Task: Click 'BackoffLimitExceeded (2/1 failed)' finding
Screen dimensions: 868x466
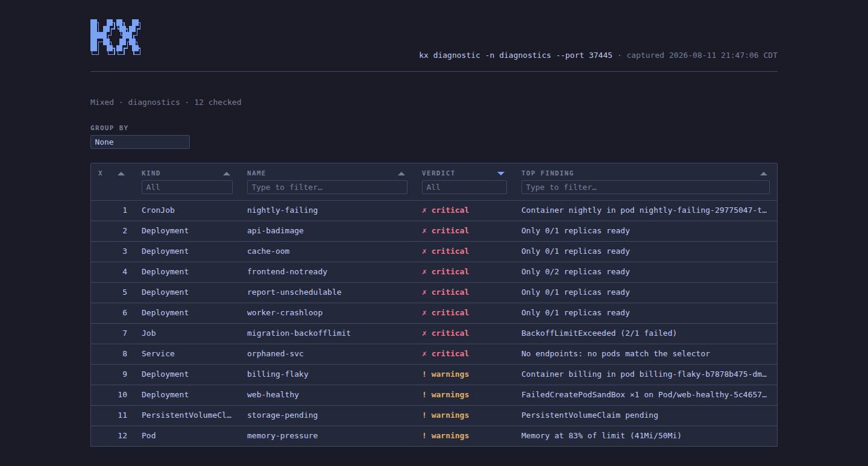Action: (x=599, y=333)
